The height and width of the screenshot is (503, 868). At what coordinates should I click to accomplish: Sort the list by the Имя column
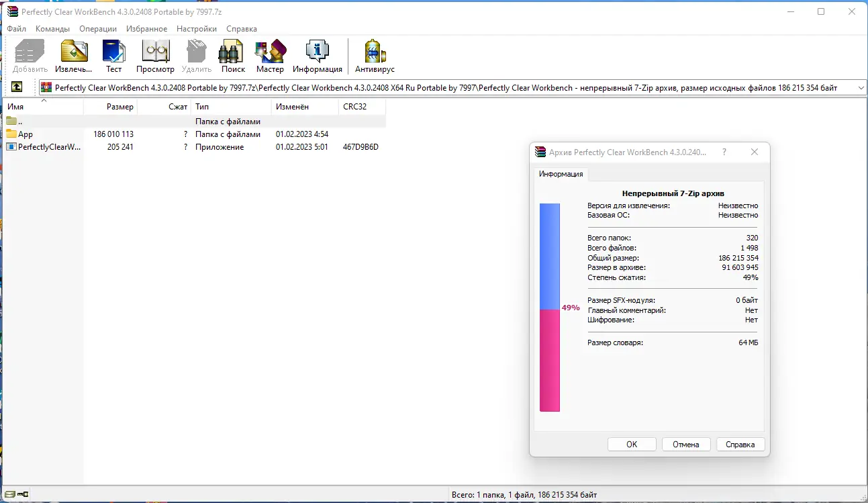pyautogui.click(x=44, y=107)
